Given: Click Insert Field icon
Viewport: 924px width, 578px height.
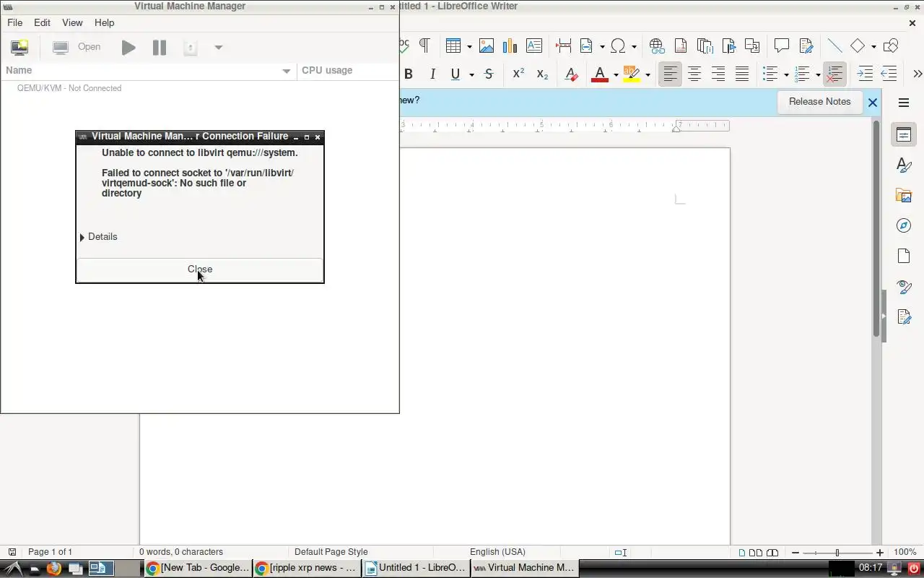Looking at the screenshot, I should coord(586,46).
